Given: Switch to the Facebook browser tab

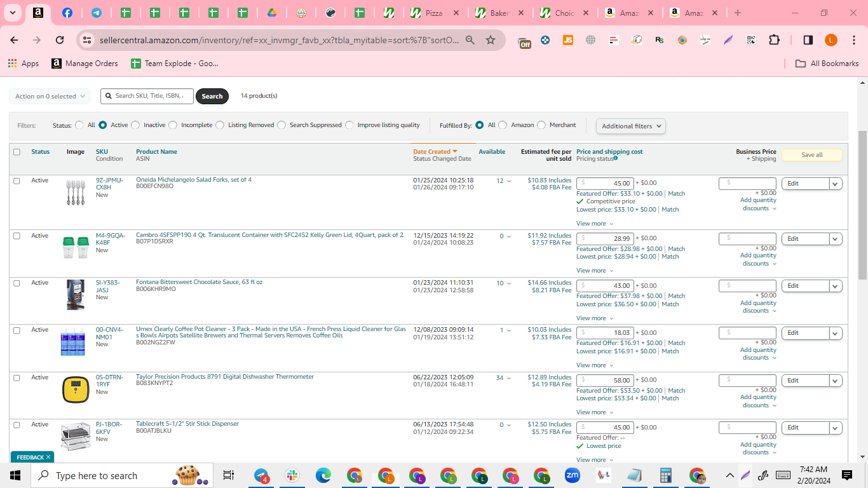Looking at the screenshot, I should pos(67,13).
